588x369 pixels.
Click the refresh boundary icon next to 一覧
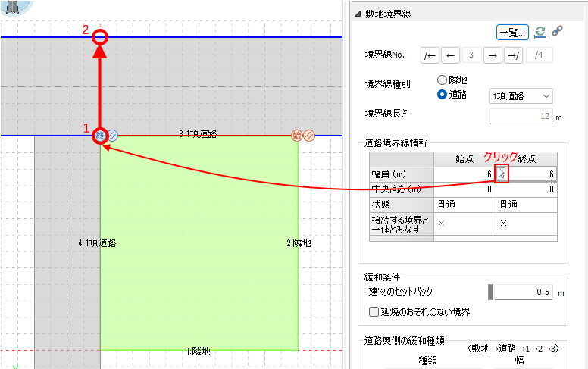coord(540,32)
